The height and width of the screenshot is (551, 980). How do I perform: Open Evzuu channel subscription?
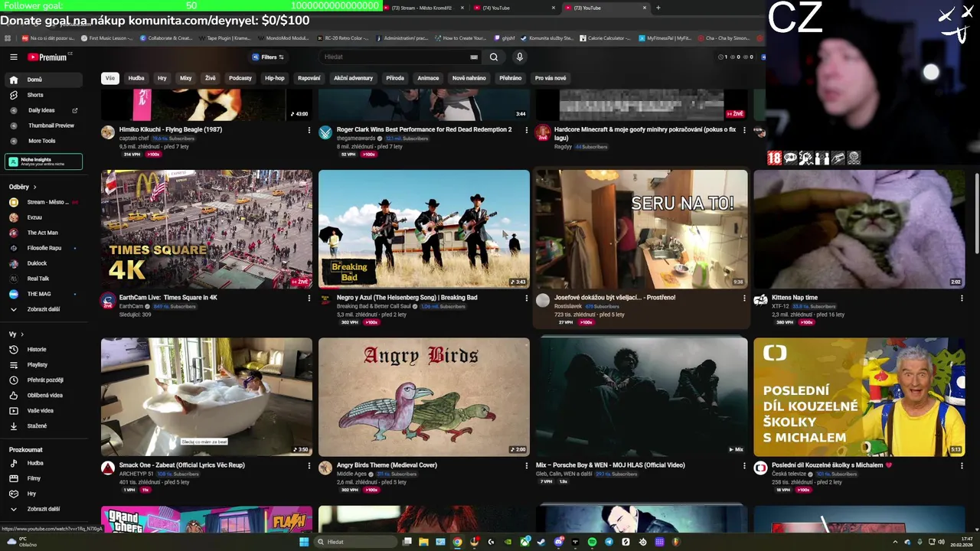pos(43,217)
